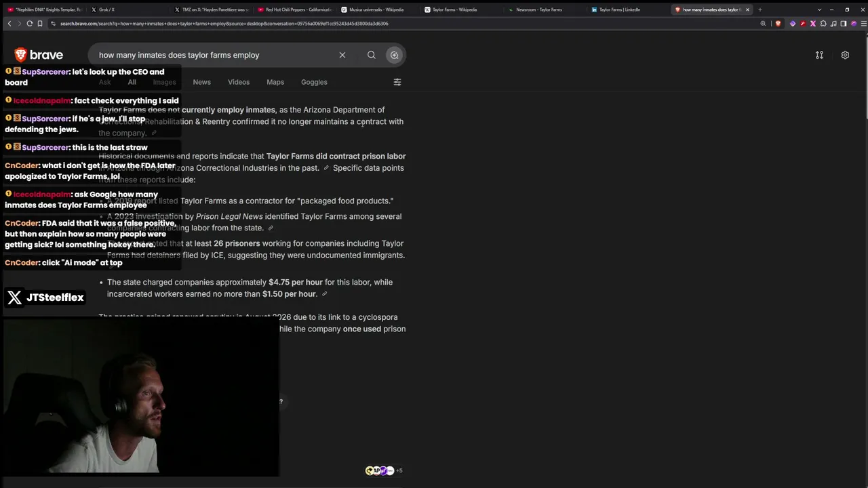Image resolution: width=868 pixels, height=488 pixels.
Task: Reload the current page
Action: (x=30, y=23)
